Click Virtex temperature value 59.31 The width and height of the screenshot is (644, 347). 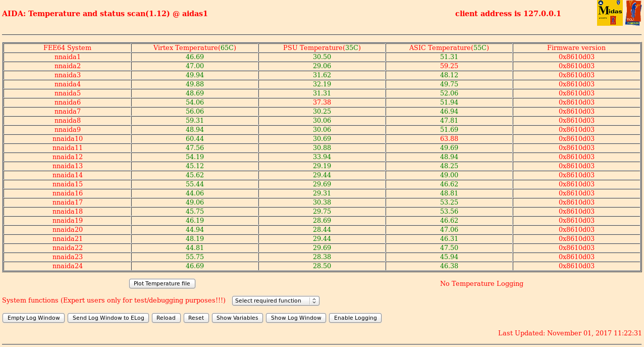click(x=195, y=121)
